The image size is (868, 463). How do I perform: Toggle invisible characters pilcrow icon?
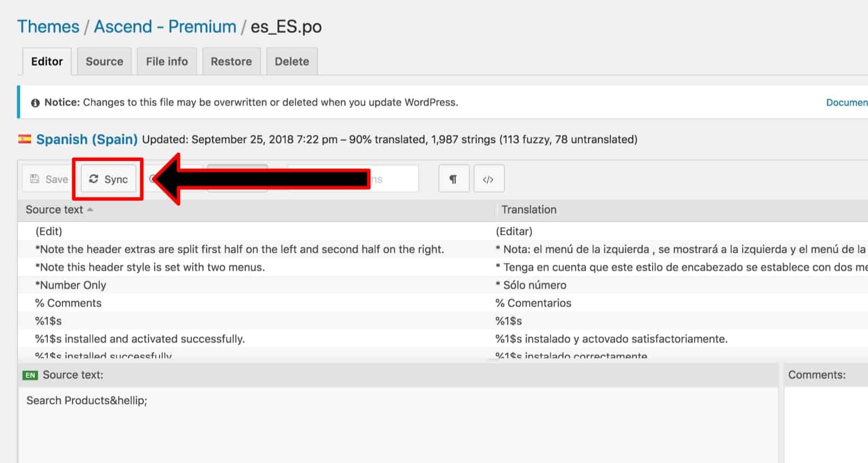coord(454,179)
